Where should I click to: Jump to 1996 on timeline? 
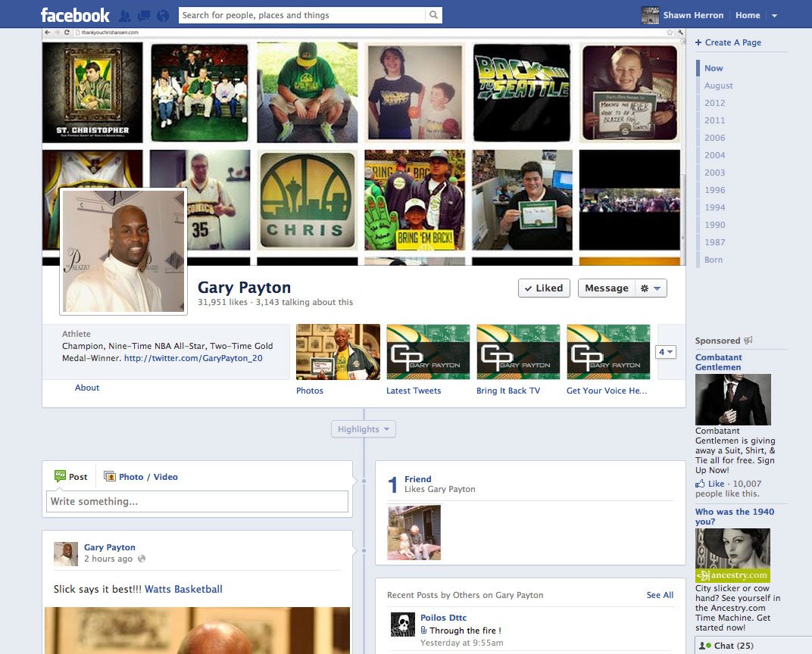click(714, 190)
